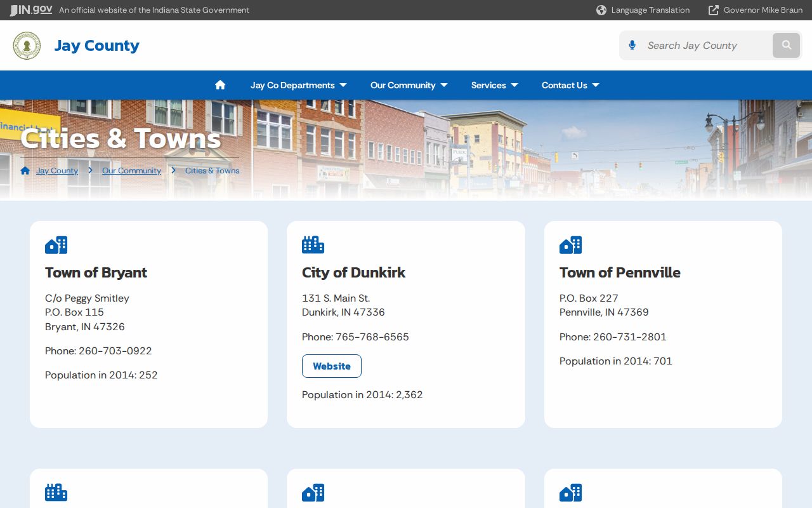This screenshot has height=508, width=812.
Task: Click the magnifying glass search button
Action: [x=787, y=46]
